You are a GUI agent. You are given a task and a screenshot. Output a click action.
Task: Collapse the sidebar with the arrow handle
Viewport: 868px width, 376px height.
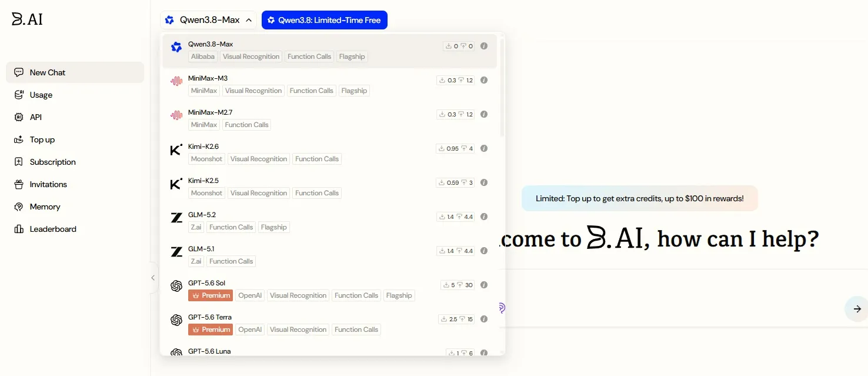pos(153,278)
